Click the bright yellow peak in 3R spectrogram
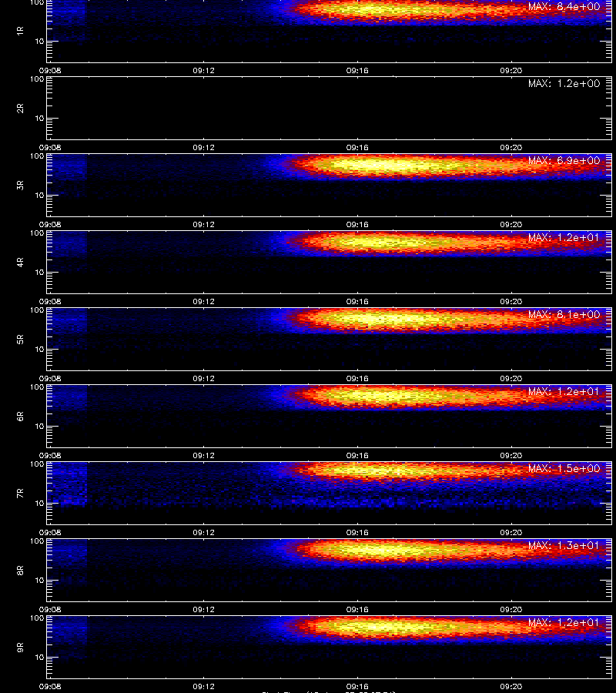 [x=384, y=166]
